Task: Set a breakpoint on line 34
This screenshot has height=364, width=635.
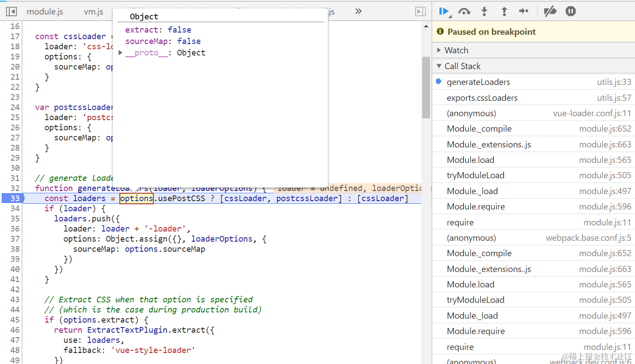Action: click(x=15, y=209)
